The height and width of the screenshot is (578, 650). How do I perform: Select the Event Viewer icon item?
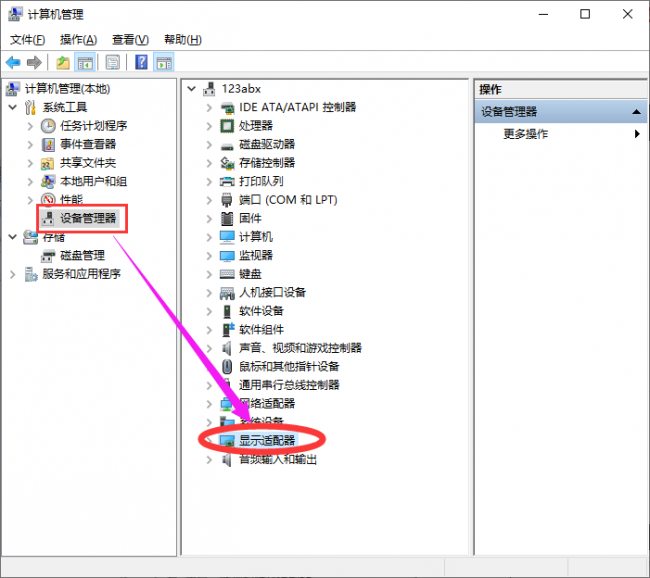point(48,144)
